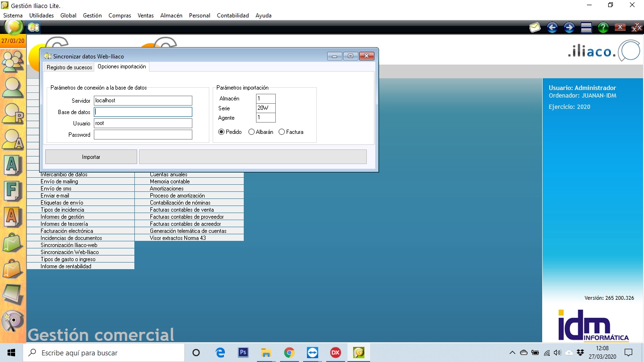Open the Gestión menu
Viewport: 644px width, 362px height.
[92, 16]
